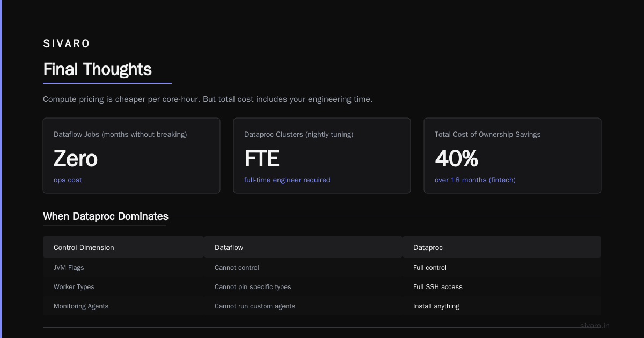Click the Dataflow Jobs card label
644x338 pixels.
(120, 135)
